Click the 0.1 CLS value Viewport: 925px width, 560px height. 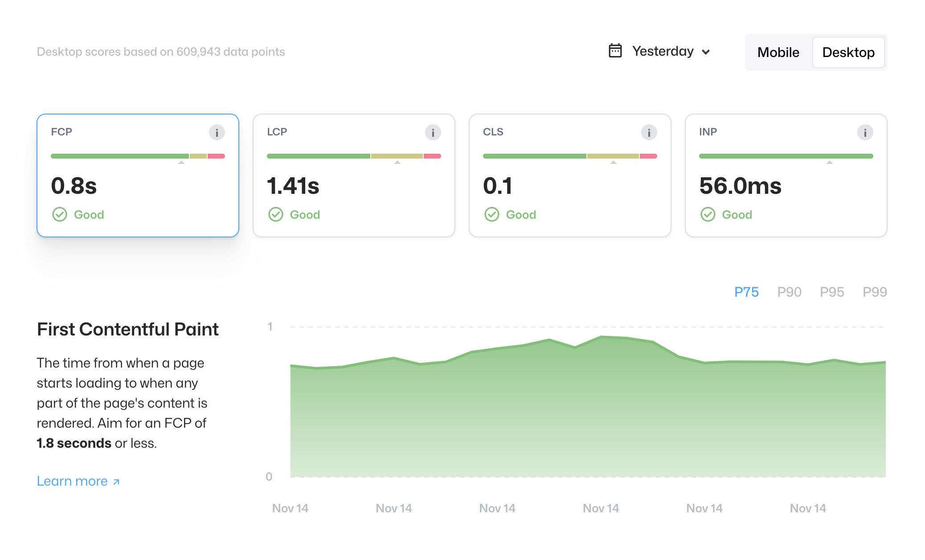tap(498, 186)
